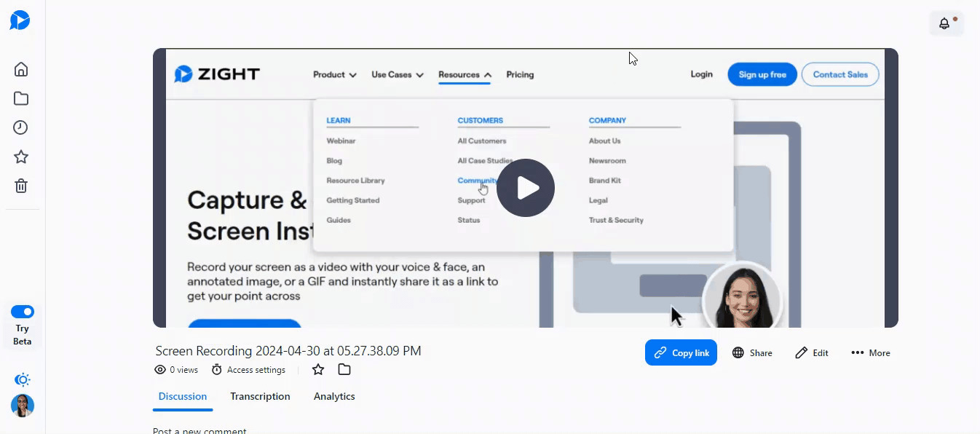Click the Copy link button
The height and width of the screenshot is (434, 980).
coord(681,352)
